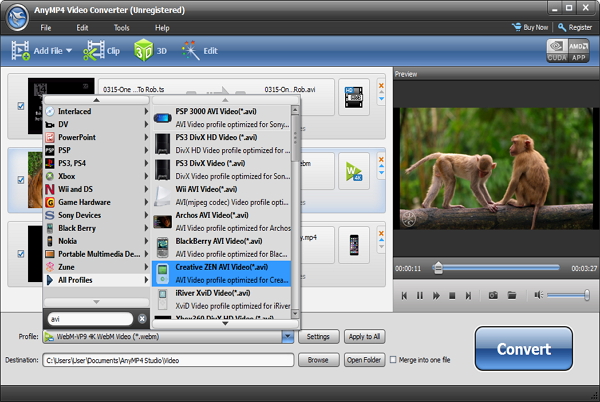Screen dimensions: 600x402
Task: Expand the Profile dropdown arrow
Action: [288, 337]
